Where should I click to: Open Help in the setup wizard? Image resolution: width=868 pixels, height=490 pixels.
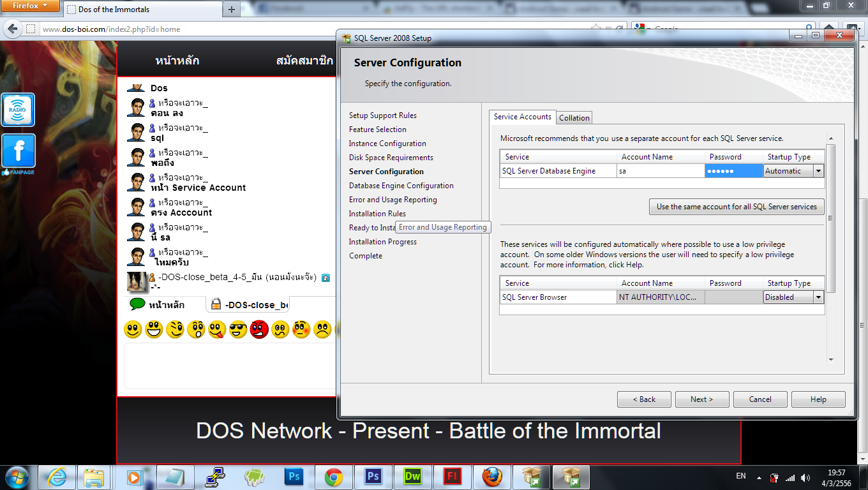(818, 399)
